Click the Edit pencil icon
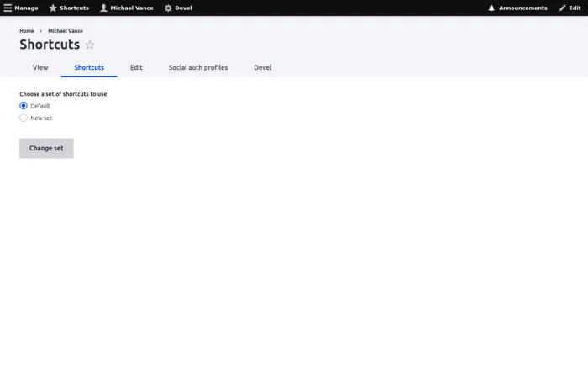 pyautogui.click(x=562, y=8)
